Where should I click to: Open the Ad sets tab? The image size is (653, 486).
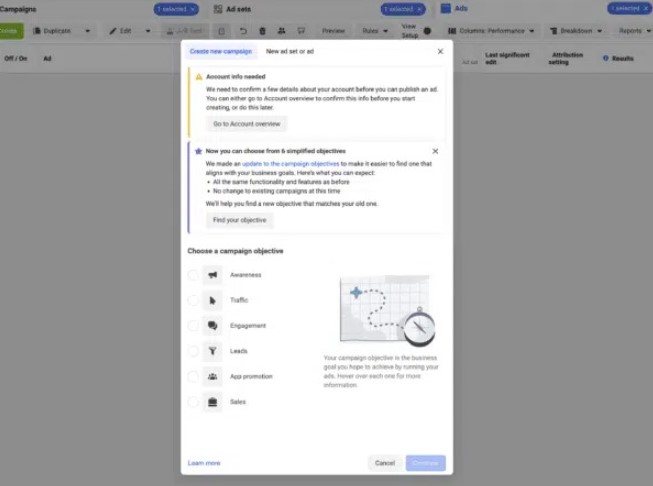pos(238,9)
